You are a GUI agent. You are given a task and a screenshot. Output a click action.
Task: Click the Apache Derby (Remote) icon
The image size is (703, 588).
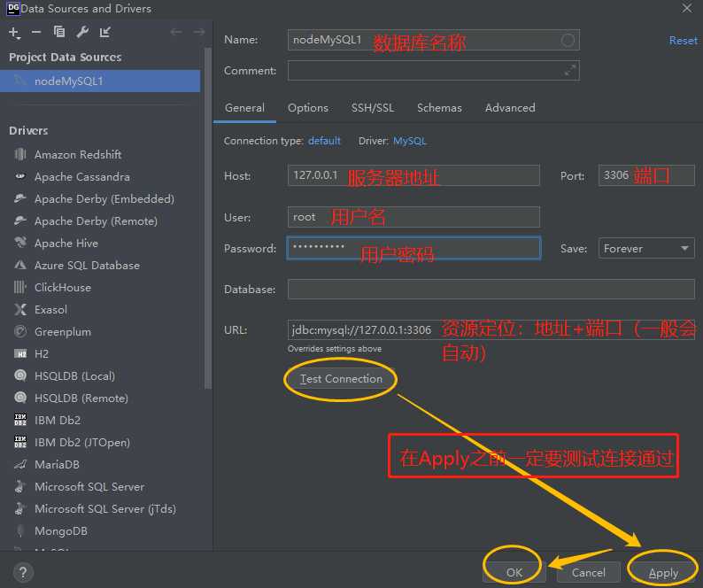coord(20,220)
